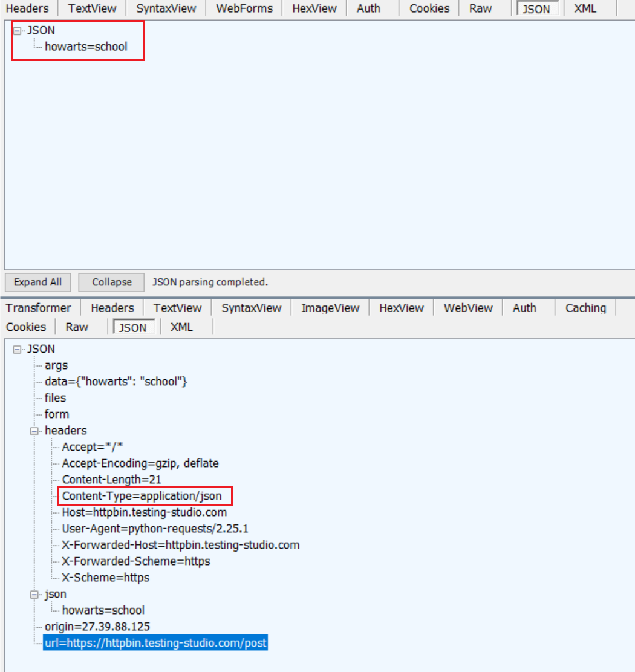Collapse the response JSON root node
The width and height of the screenshot is (635, 672).
[x=17, y=350]
